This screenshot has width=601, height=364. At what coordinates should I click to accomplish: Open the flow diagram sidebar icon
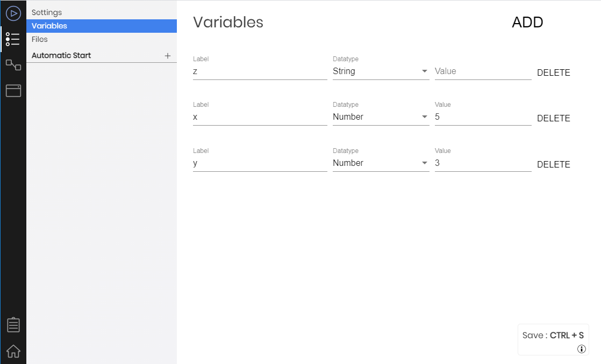(x=13, y=64)
